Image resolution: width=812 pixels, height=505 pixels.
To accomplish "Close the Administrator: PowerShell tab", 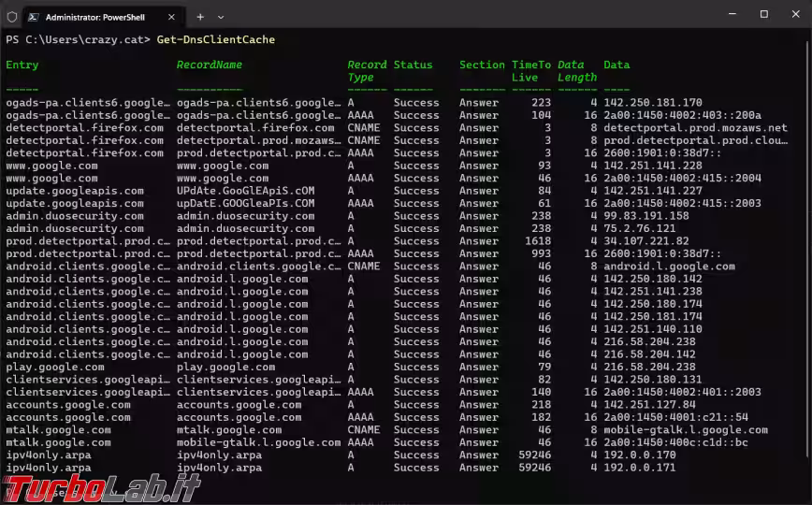I will pos(171,16).
